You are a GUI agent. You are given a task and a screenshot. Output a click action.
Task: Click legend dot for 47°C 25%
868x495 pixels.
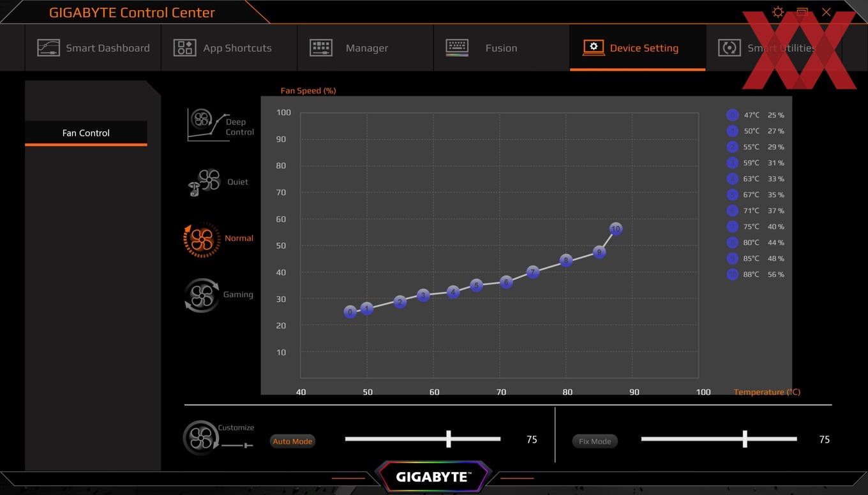[x=732, y=115]
